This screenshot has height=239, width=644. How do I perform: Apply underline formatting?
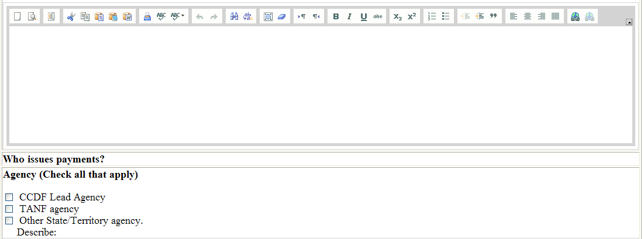pos(363,17)
